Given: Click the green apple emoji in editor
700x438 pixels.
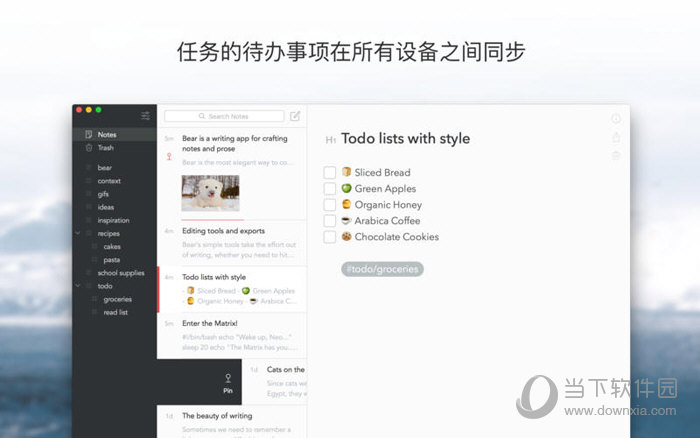Looking at the screenshot, I should (x=346, y=188).
